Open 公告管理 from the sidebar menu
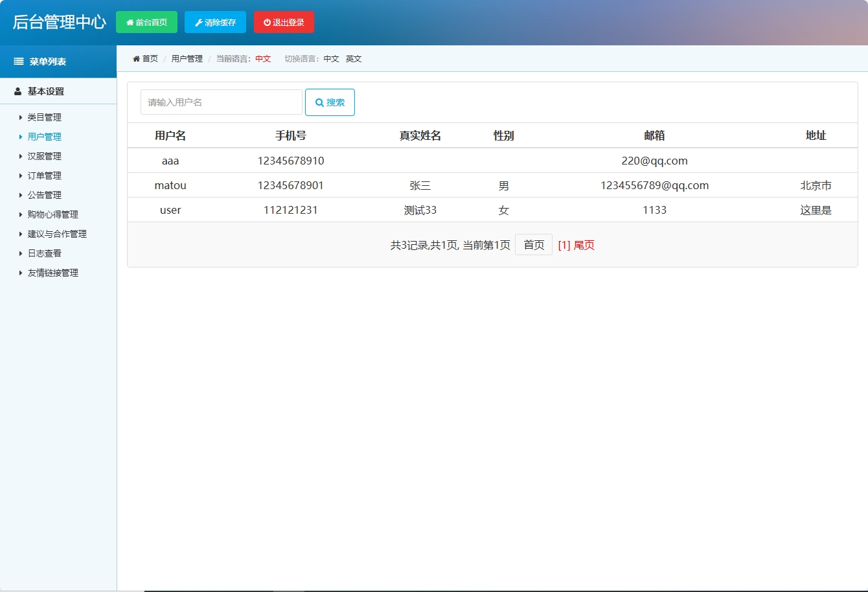This screenshot has height=592, width=868. 44,195
